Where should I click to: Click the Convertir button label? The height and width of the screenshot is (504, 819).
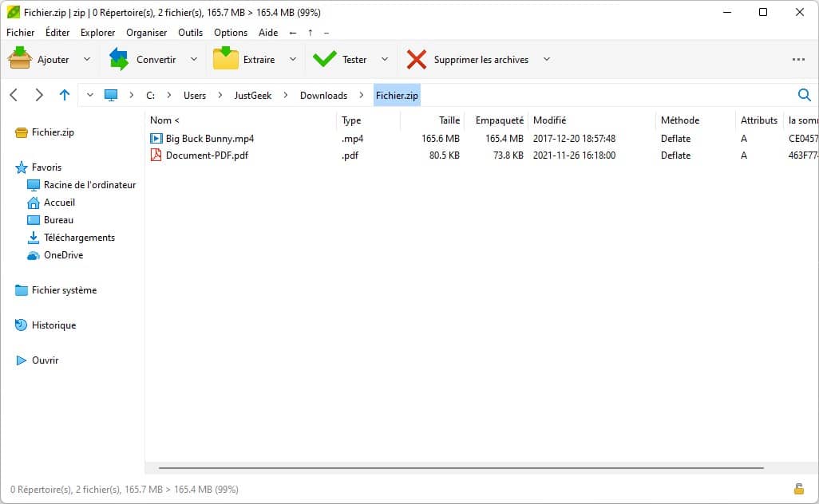tap(156, 60)
